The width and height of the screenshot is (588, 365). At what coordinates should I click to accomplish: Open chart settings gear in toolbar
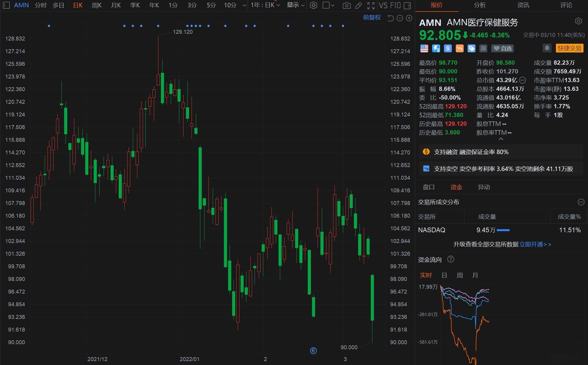point(313,5)
